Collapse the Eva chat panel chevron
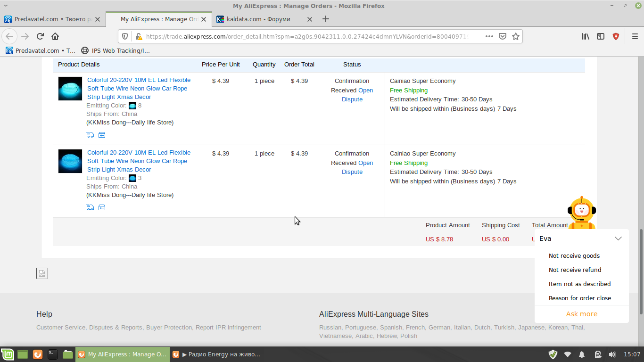 point(618,239)
